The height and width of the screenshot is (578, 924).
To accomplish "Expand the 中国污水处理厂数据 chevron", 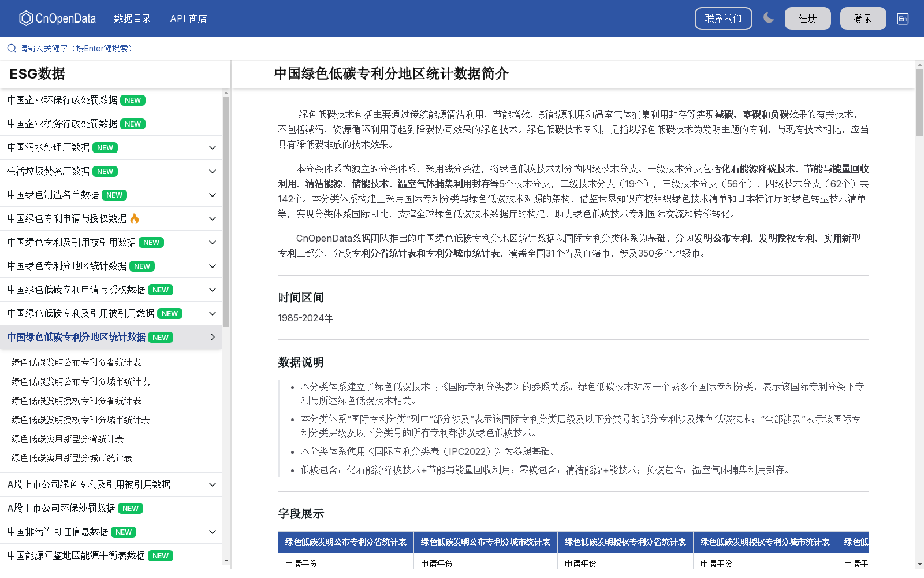I will pyautogui.click(x=213, y=147).
